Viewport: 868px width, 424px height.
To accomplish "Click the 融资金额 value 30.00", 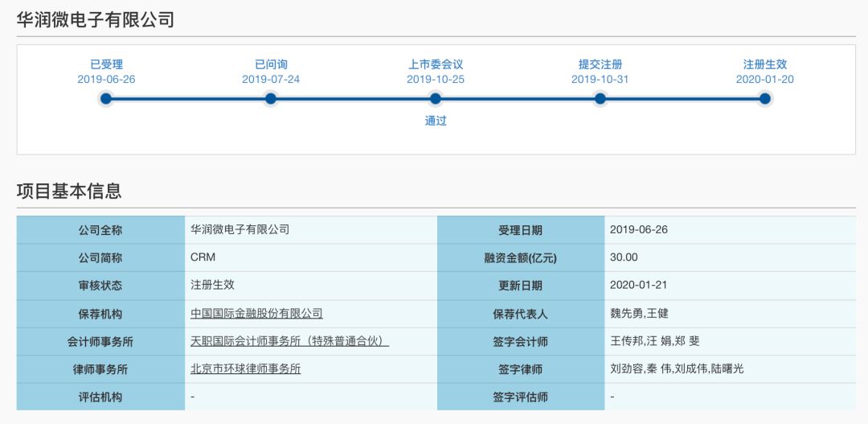I will click(624, 257).
